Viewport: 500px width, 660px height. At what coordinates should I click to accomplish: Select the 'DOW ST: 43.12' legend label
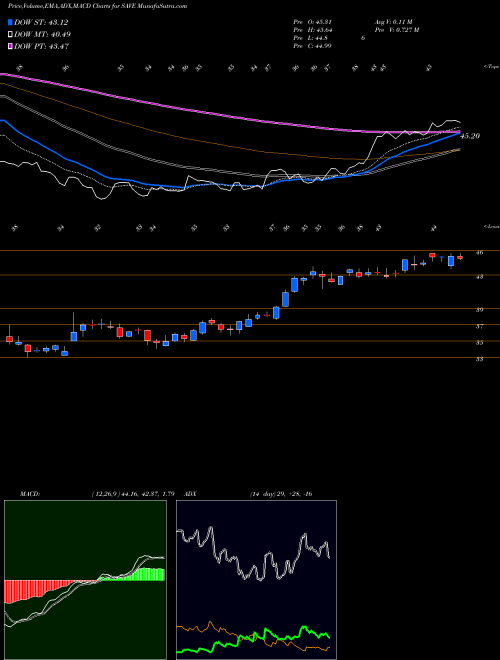(x=41, y=22)
